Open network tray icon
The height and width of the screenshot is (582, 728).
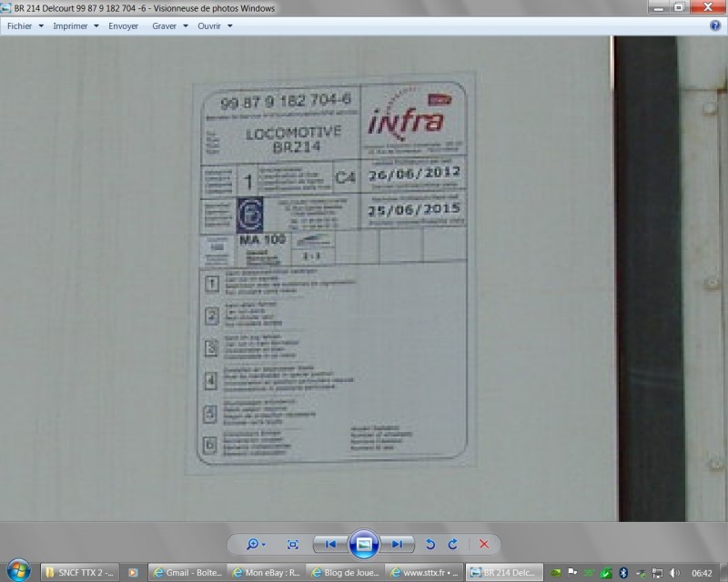[657, 573]
